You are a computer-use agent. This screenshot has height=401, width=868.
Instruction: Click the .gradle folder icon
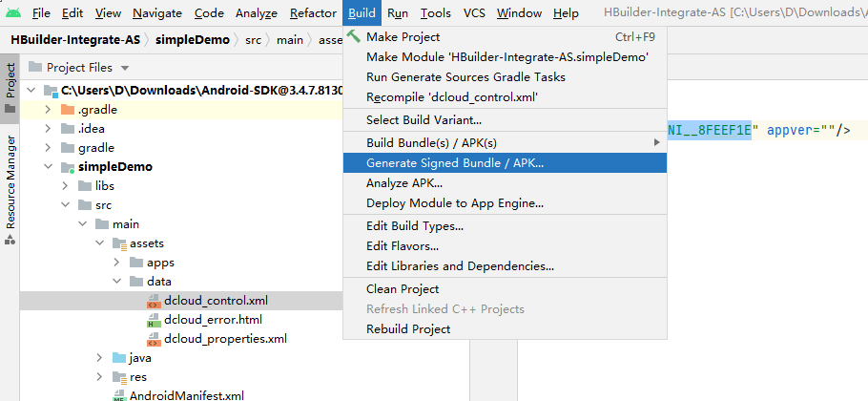(x=67, y=110)
